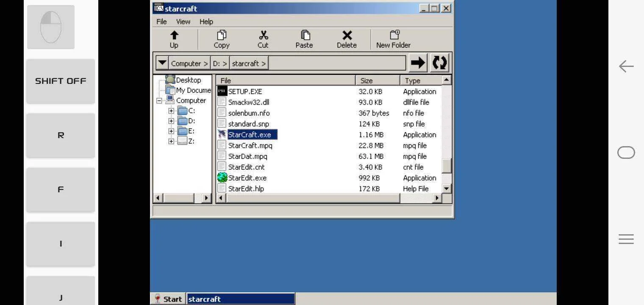Click the go arrow next to address bar

coord(418,63)
